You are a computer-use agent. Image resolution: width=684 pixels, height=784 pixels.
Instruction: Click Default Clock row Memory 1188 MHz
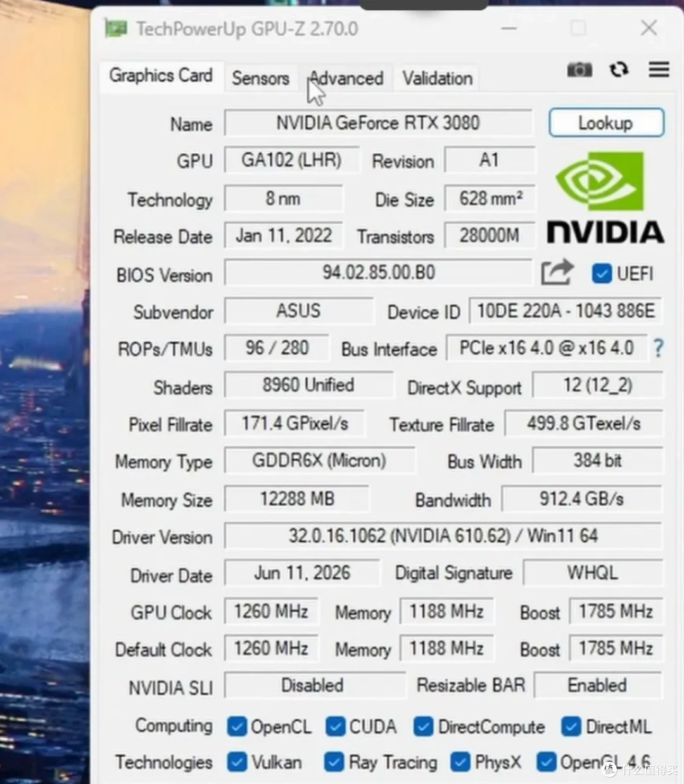446,648
